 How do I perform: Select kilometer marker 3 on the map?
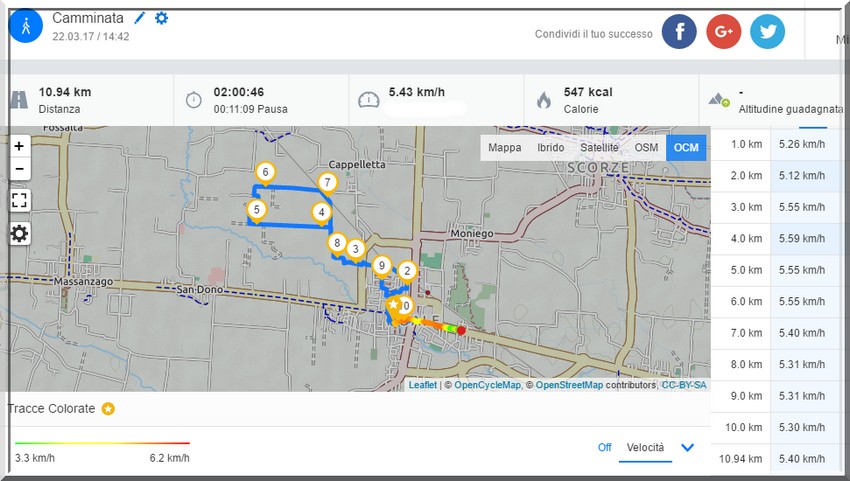click(x=356, y=250)
